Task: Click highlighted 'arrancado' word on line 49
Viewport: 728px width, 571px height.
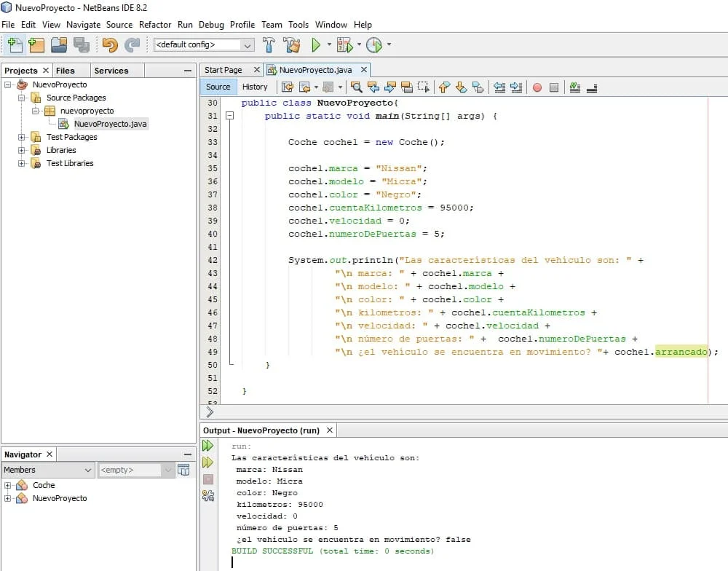Action: point(681,352)
